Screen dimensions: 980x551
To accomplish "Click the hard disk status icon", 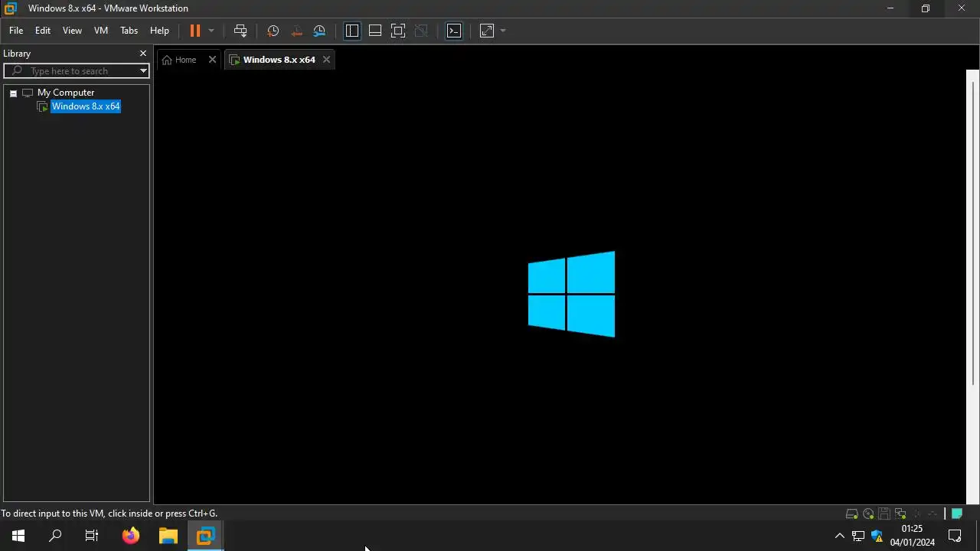I will click(851, 514).
